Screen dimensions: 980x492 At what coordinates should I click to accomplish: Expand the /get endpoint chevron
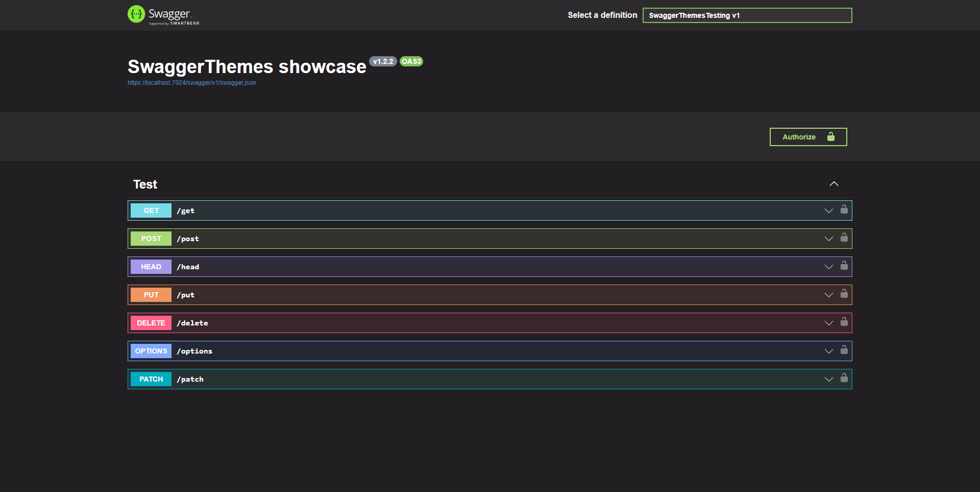tap(829, 210)
